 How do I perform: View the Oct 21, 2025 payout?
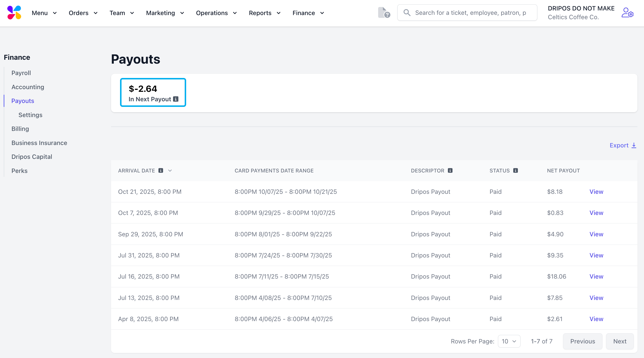596,192
